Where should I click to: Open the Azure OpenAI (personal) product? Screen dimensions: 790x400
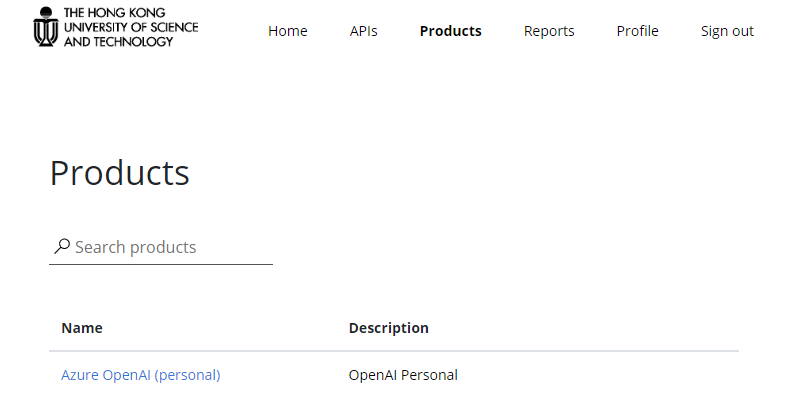point(141,375)
